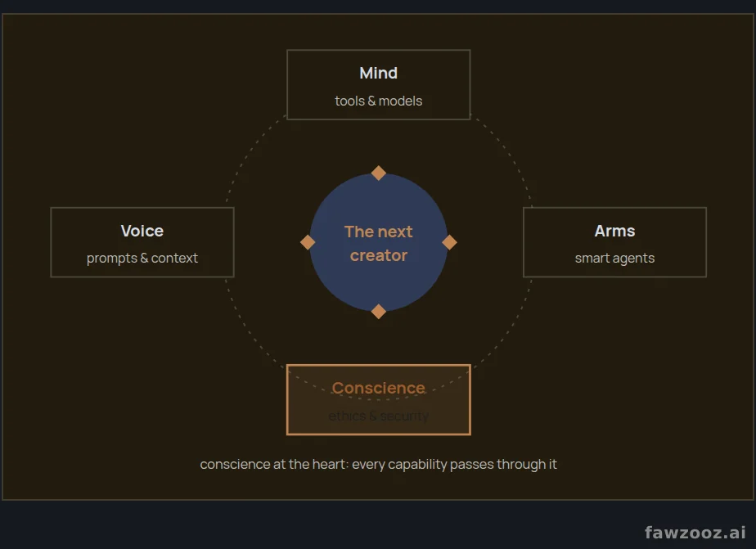
Task: Click the diamond marker above the circle
Action: coord(379,173)
